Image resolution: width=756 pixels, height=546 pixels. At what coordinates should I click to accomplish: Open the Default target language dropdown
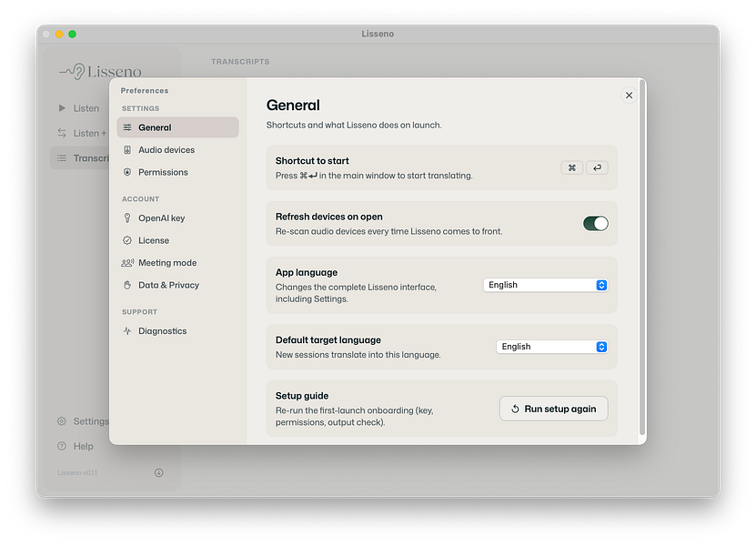tap(552, 347)
